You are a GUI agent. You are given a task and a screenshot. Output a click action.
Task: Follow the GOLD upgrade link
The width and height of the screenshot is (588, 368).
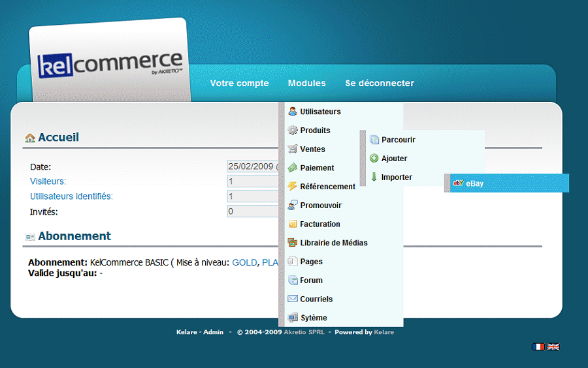[244, 262]
